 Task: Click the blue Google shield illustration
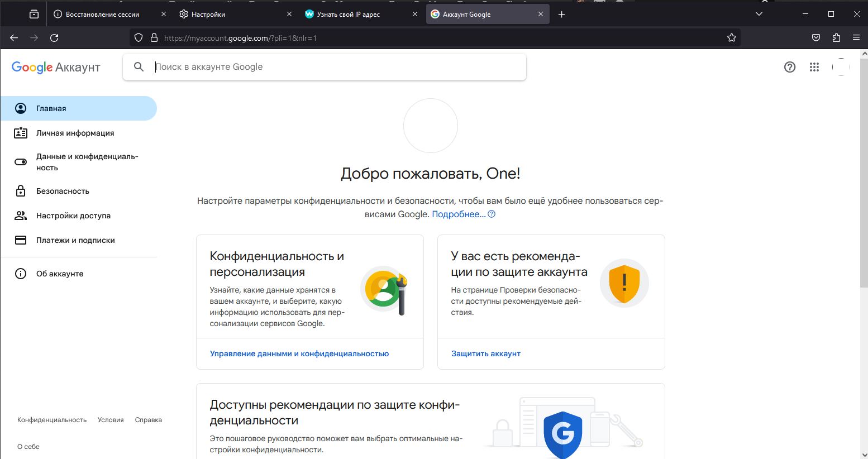(x=563, y=434)
